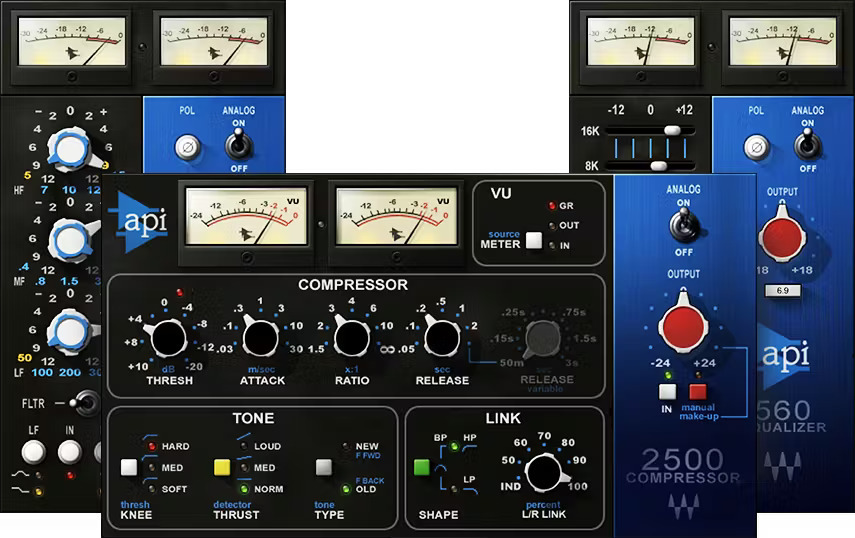
Task: Select the ATTACK knob in compressor
Action: click(261, 340)
